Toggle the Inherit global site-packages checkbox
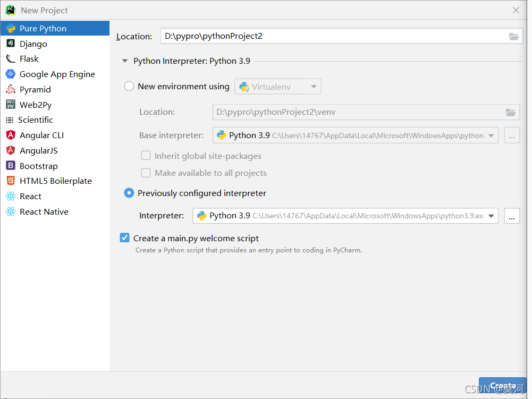The height and width of the screenshot is (399, 532). [146, 156]
